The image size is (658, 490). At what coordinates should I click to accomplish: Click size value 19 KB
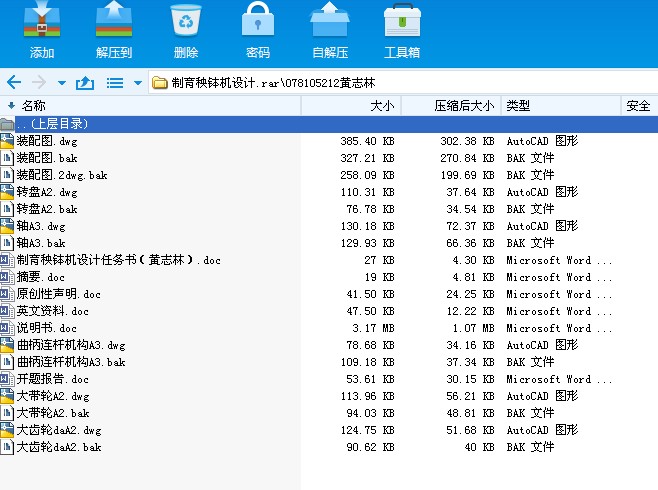(x=379, y=277)
